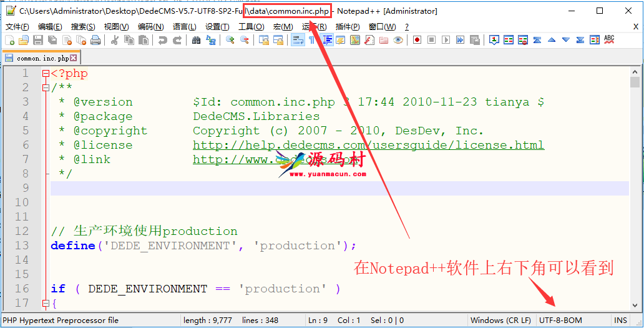This screenshot has width=644, height=328.
Task: Click the help.dedecms.com license link
Action: tap(368, 145)
